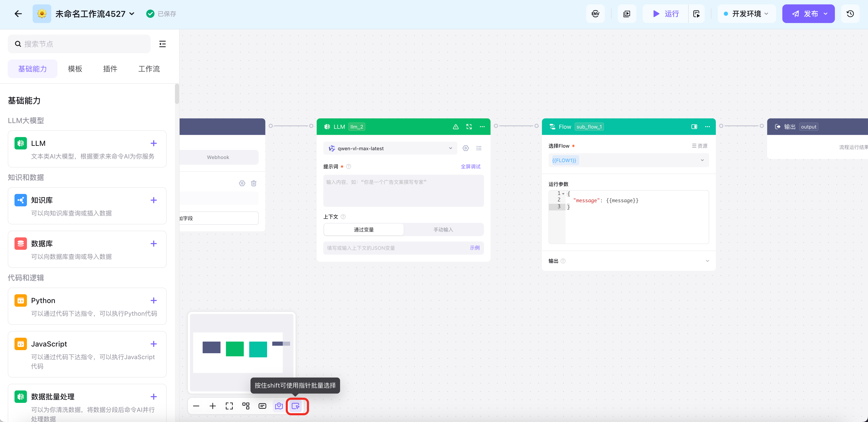Switch to the 插件 tab

tap(110, 69)
